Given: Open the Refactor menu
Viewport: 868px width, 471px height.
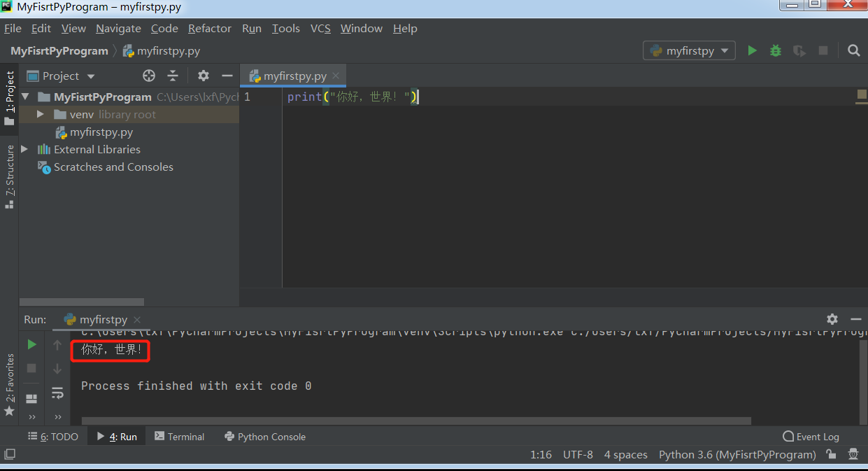Looking at the screenshot, I should pos(210,29).
